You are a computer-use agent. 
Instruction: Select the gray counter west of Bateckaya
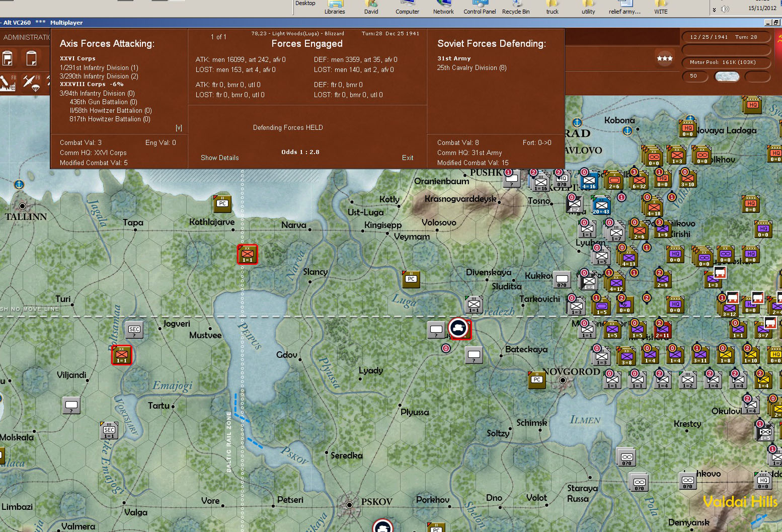click(x=474, y=355)
